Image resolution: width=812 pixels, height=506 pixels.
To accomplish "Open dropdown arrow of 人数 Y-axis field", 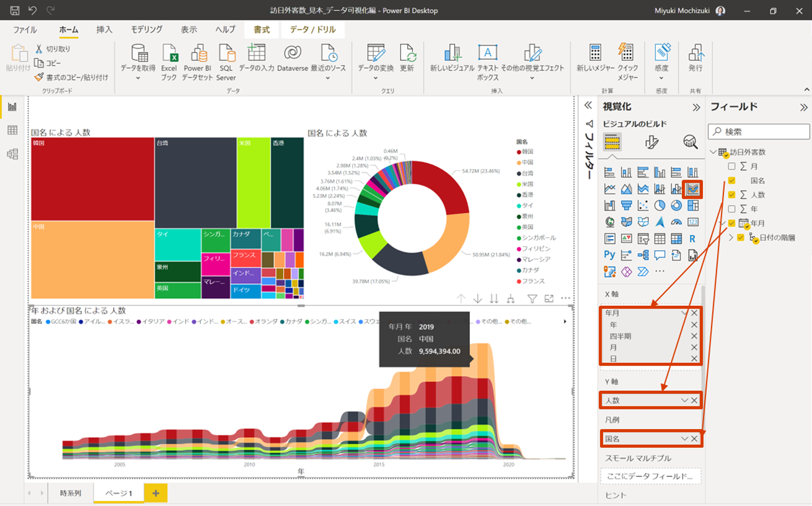I will tap(684, 401).
